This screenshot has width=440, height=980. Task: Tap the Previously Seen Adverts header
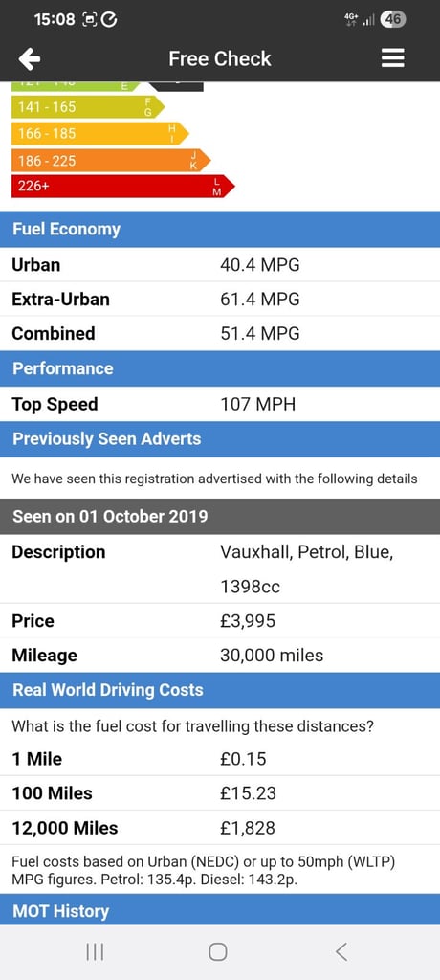[220, 438]
